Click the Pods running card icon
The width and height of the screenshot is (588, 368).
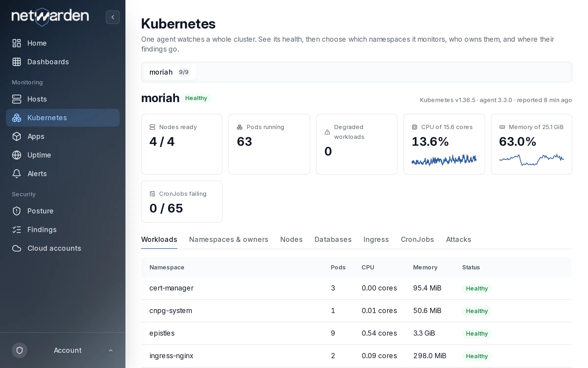[x=240, y=127]
